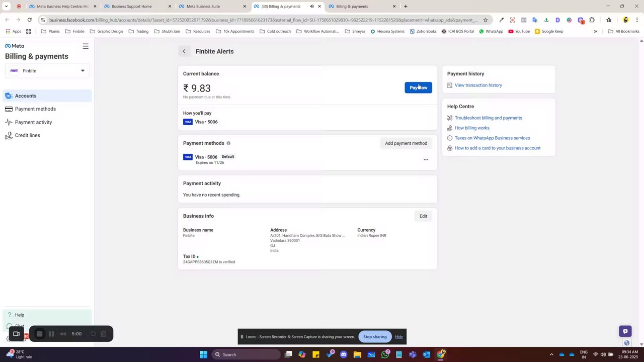Reload the current page

tap(30, 20)
